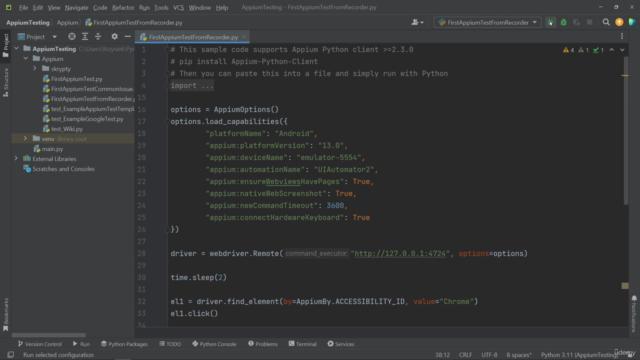
Task: Open the TODO tool window
Action: 170,344
